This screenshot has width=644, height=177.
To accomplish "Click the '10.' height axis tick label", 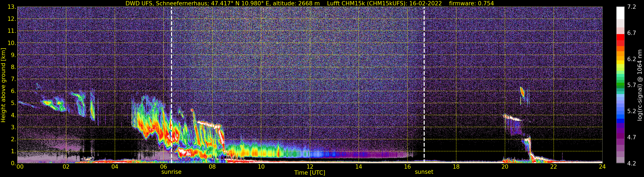I will click(x=12, y=43).
